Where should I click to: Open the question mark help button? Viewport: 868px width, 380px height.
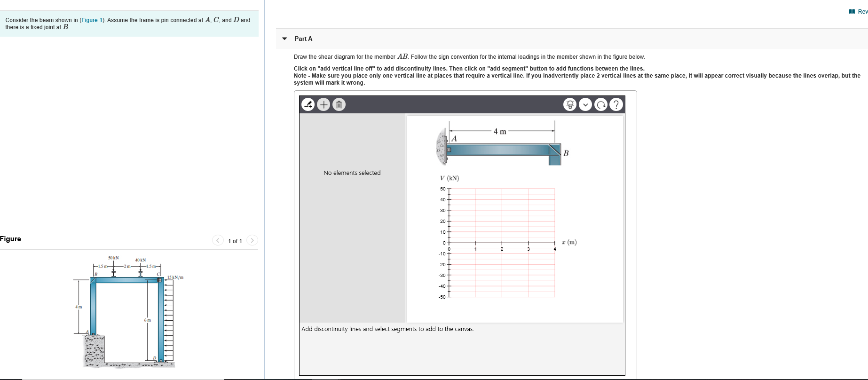[x=616, y=104]
